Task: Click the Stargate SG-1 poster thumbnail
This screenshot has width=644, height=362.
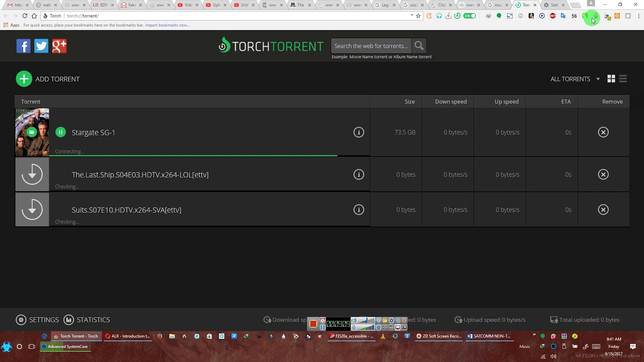Action: (x=32, y=132)
